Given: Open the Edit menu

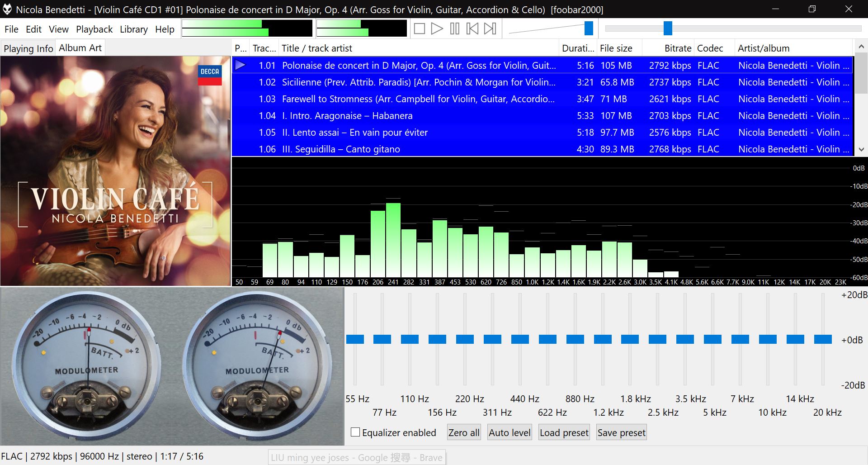Looking at the screenshot, I should pyautogui.click(x=33, y=29).
